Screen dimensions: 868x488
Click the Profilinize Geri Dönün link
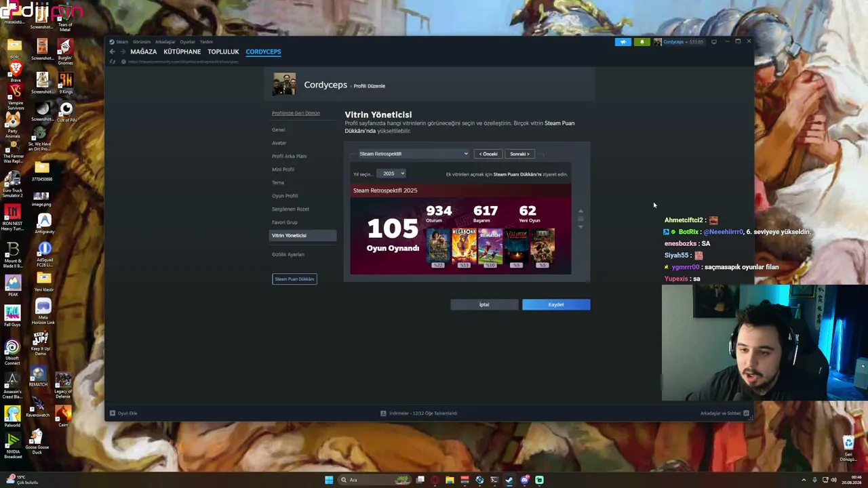(x=296, y=113)
